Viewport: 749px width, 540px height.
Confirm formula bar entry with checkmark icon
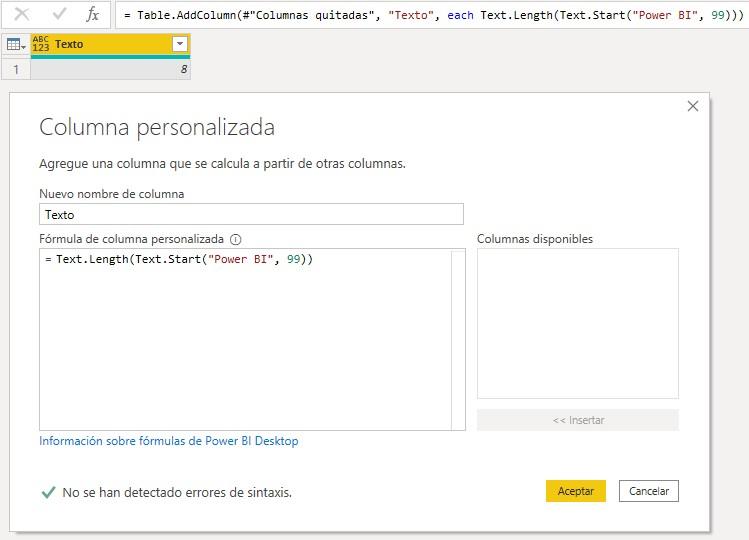(x=59, y=14)
